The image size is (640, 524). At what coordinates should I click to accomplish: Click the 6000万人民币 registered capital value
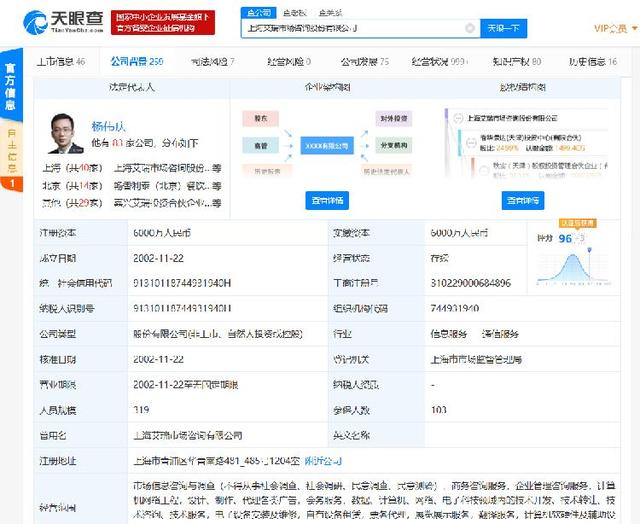pos(162,233)
